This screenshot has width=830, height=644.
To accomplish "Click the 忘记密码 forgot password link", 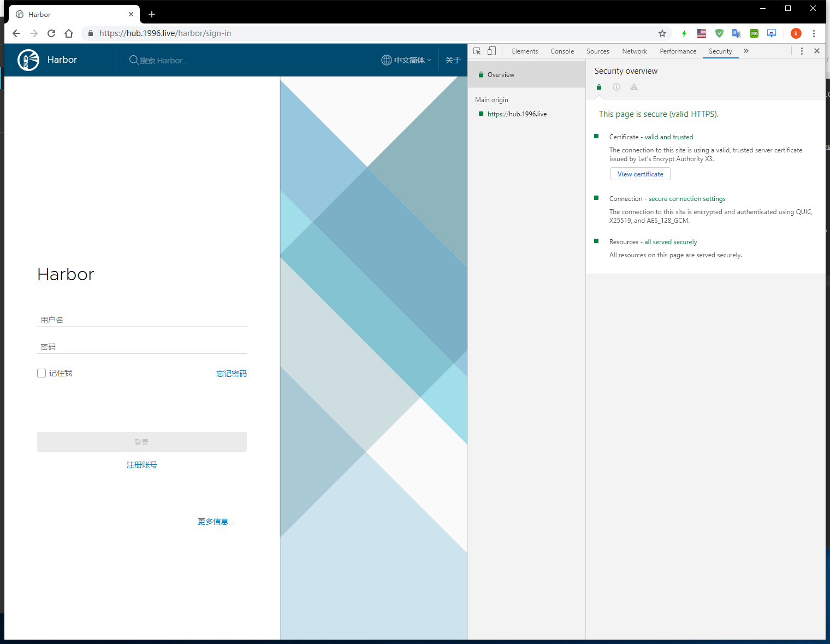I will (232, 374).
